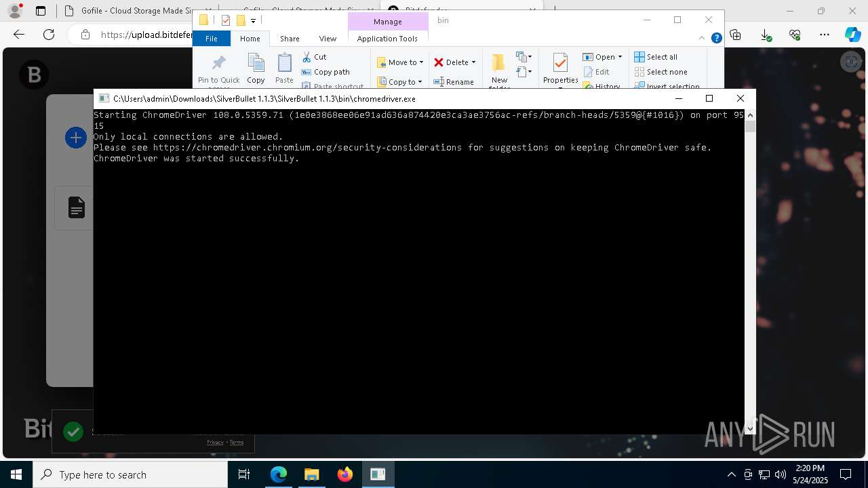Click the console scrollbar up arrow
The width and height of the screenshot is (868, 488).
coord(750,115)
